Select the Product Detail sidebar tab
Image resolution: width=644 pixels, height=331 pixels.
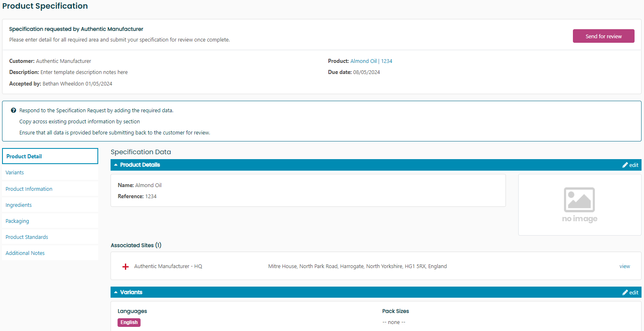point(50,156)
